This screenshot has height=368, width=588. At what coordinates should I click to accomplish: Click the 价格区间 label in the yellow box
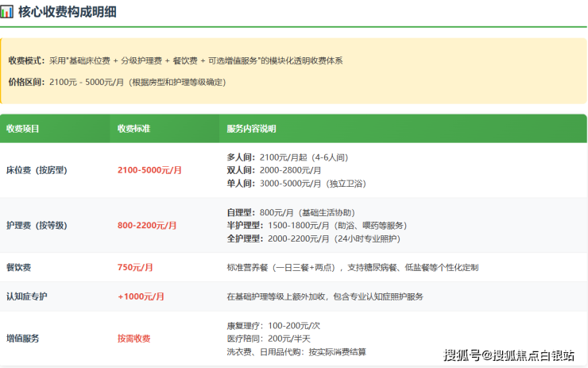[x=26, y=82]
